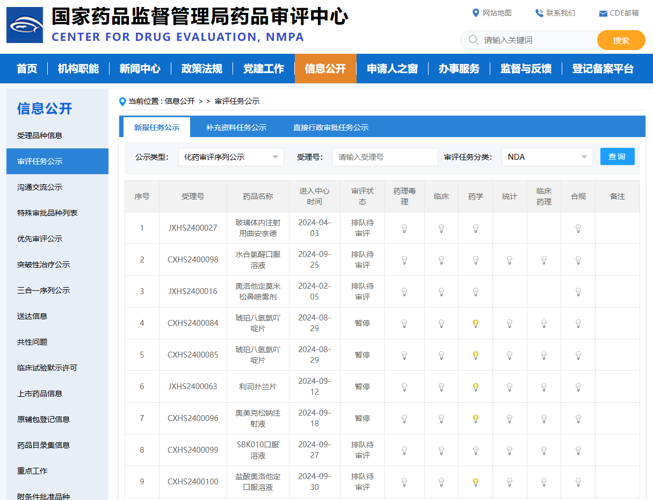The image size is (653, 500).
Task: Open the 公示类型 dropdown
Action: pyautogui.click(x=231, y=157)
